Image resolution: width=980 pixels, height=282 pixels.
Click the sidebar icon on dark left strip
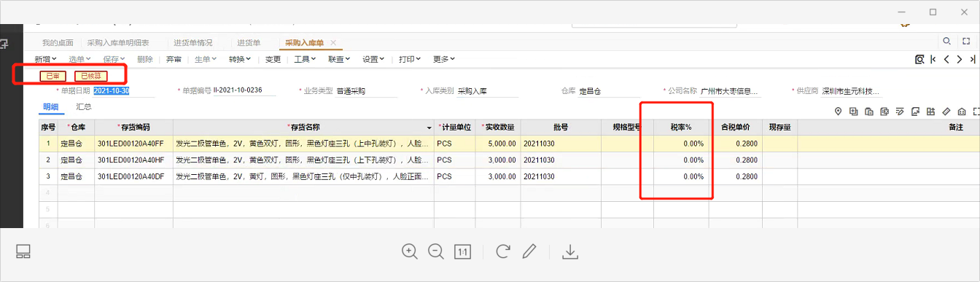coord(4,44)
